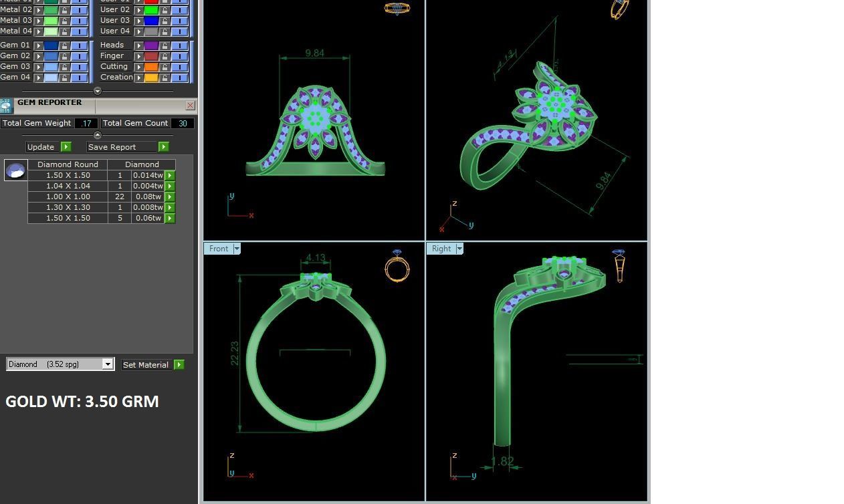The width and height of the screenshot is (844, 504).
Task: Expand User 03 layer arrow button
Action: [x=138, y=21]
